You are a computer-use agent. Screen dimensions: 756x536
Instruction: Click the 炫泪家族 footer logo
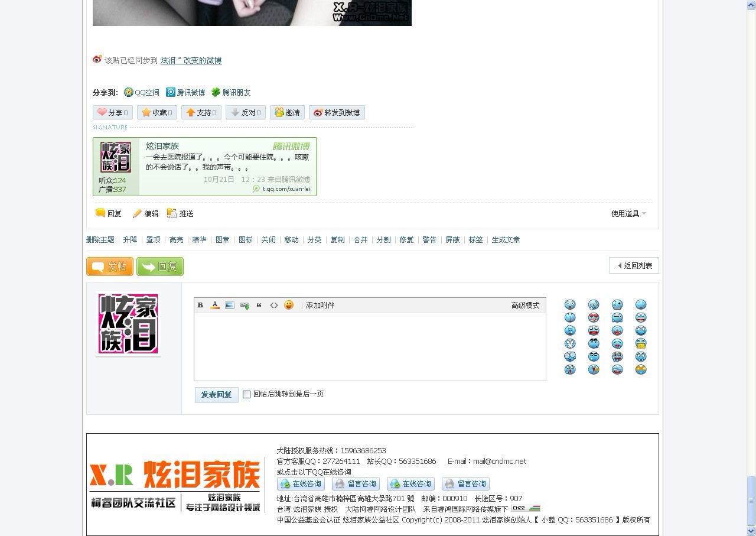point(175,486)
